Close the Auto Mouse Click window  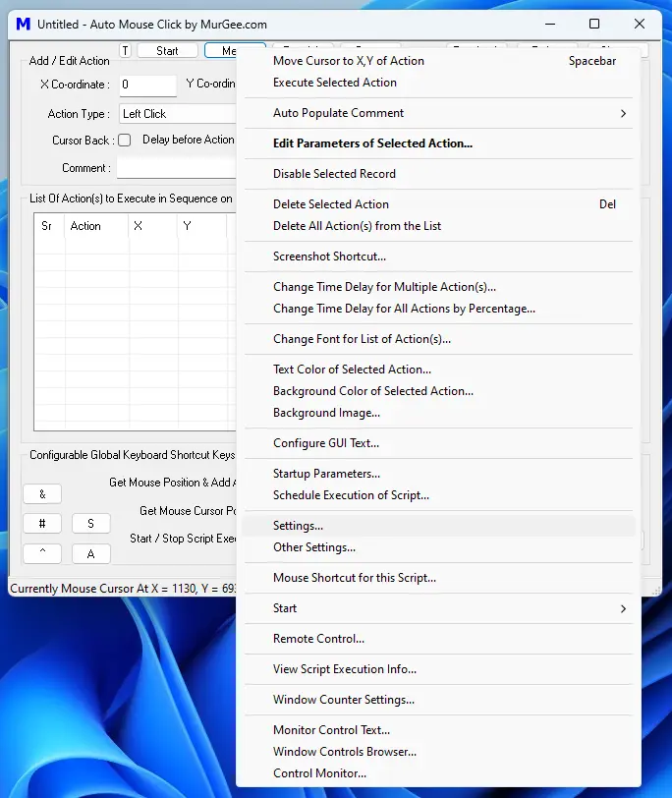[x=640, y=24]
